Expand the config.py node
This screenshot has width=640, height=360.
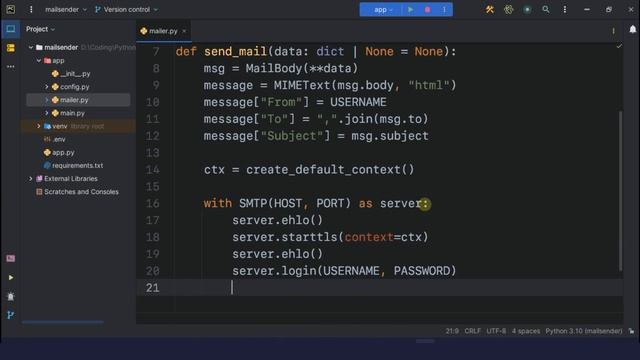(x=47, y=87)
